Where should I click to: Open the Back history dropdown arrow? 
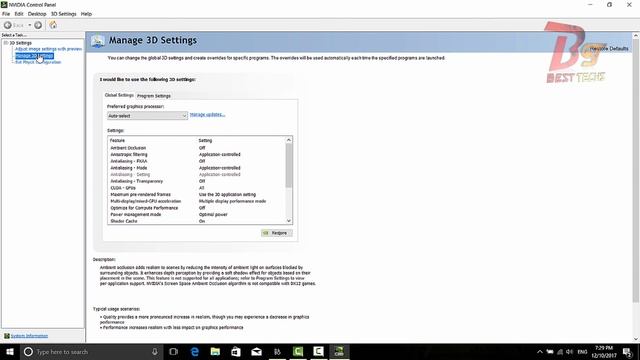click(29, 25)
